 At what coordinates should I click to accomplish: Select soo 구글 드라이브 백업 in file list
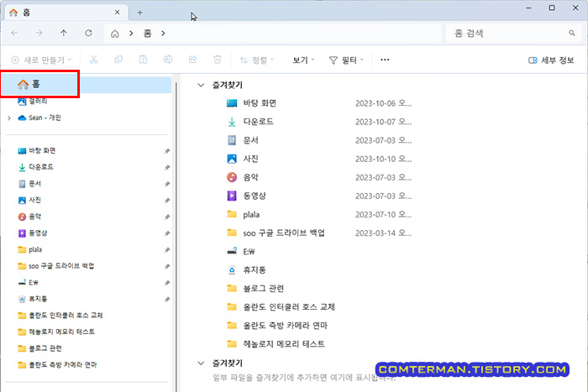276,233
